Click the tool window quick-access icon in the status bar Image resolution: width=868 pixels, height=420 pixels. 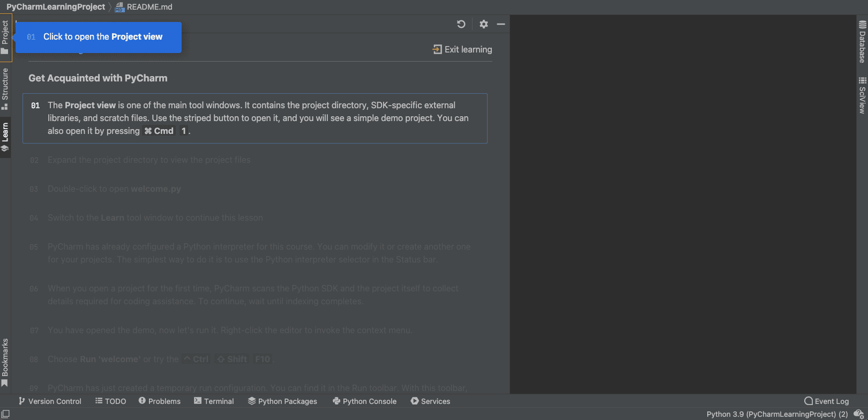coord(5,414)
